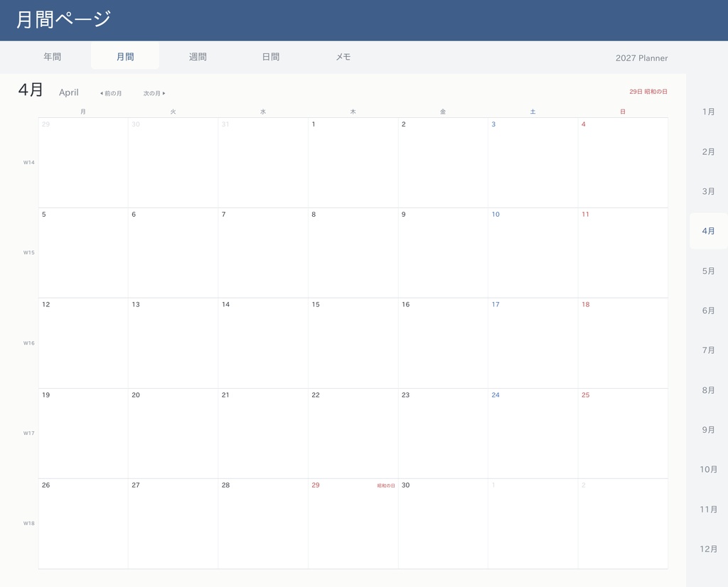
Task: Open 5月 from the month sidebar
Action: tap(709, 271)
